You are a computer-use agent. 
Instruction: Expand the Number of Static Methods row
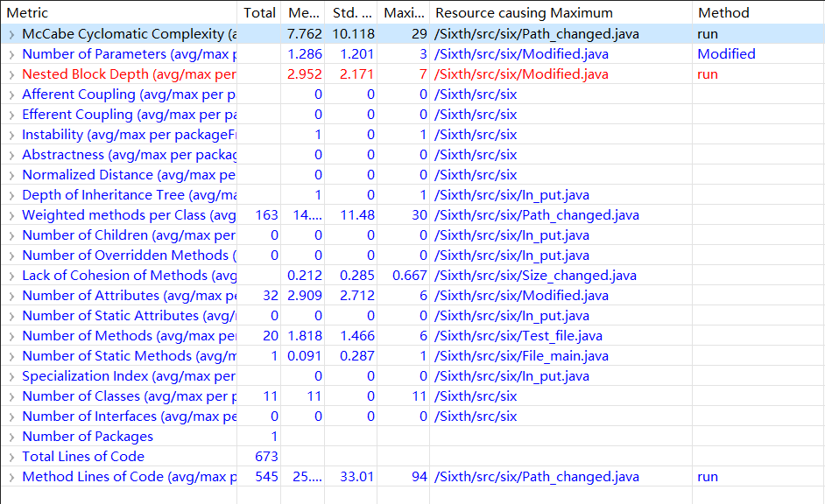click(x=11, y=357)
